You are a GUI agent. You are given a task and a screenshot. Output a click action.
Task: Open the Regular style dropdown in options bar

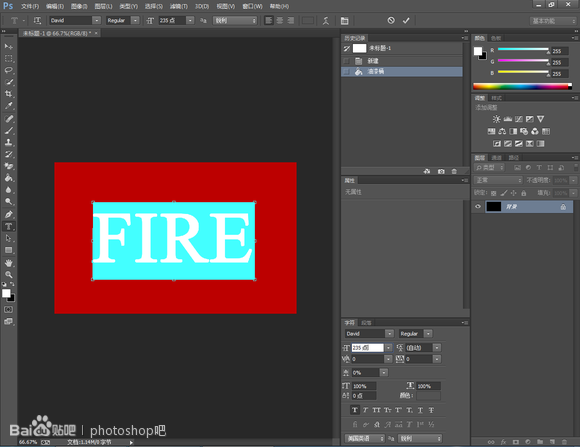coord(135,20)
